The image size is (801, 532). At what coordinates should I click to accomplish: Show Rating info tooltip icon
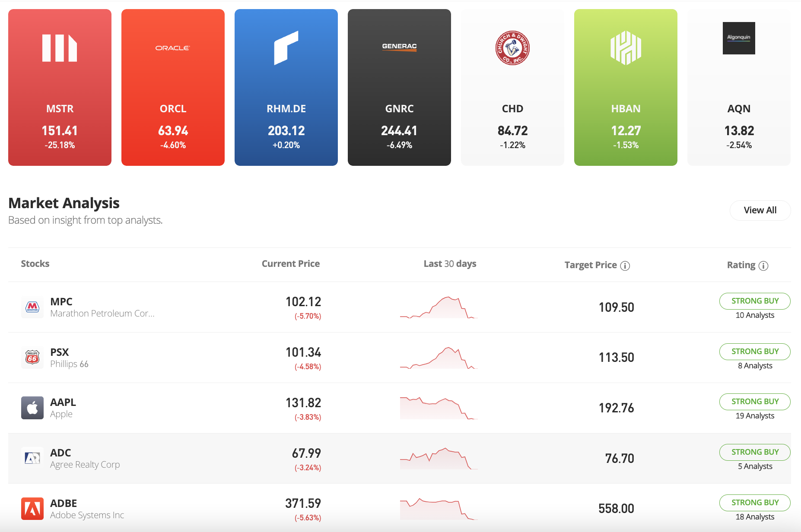coord(763,266)
